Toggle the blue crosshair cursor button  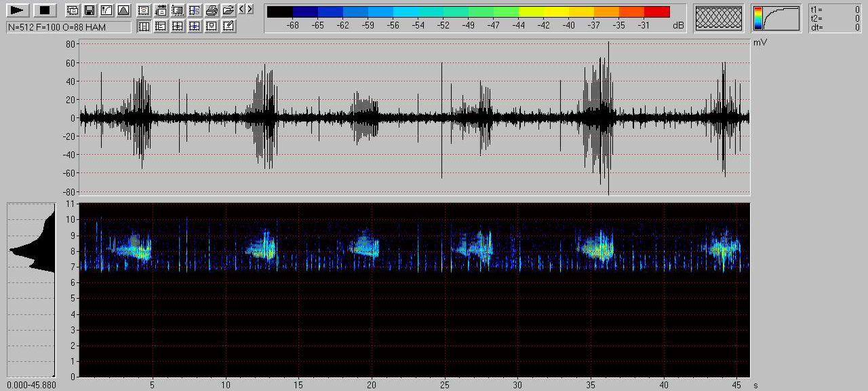(195, 26)
